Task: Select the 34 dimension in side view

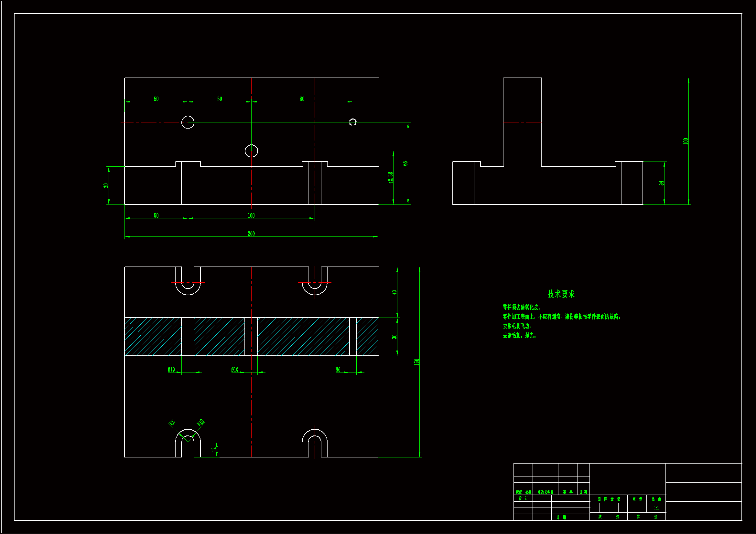Action: pos(662,183)
